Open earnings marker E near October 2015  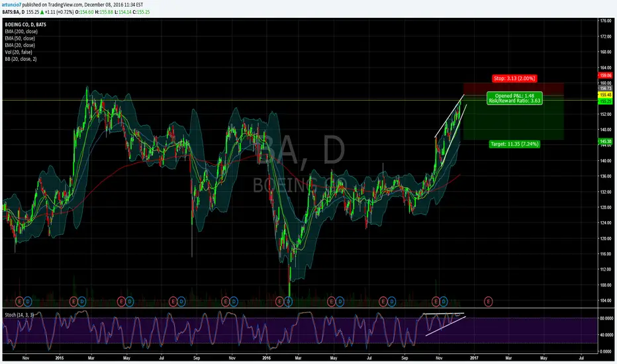click(x=225, y=302)
